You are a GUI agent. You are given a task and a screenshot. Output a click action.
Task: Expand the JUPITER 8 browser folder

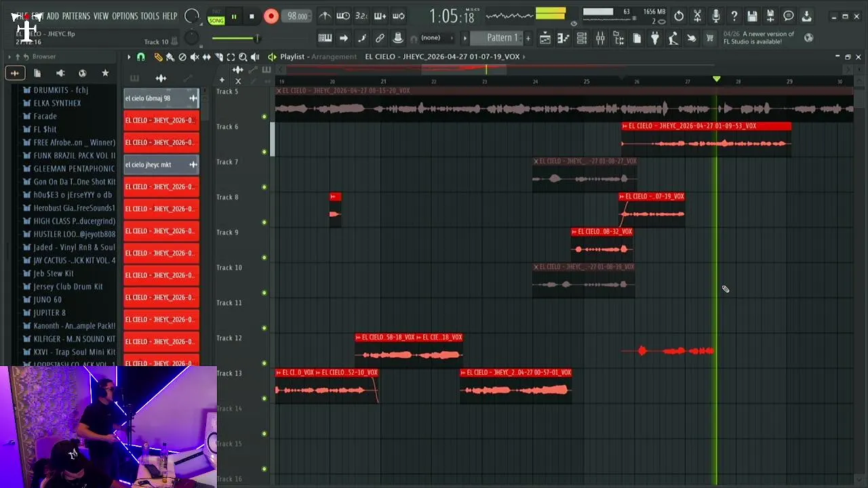tap(50, 313)
